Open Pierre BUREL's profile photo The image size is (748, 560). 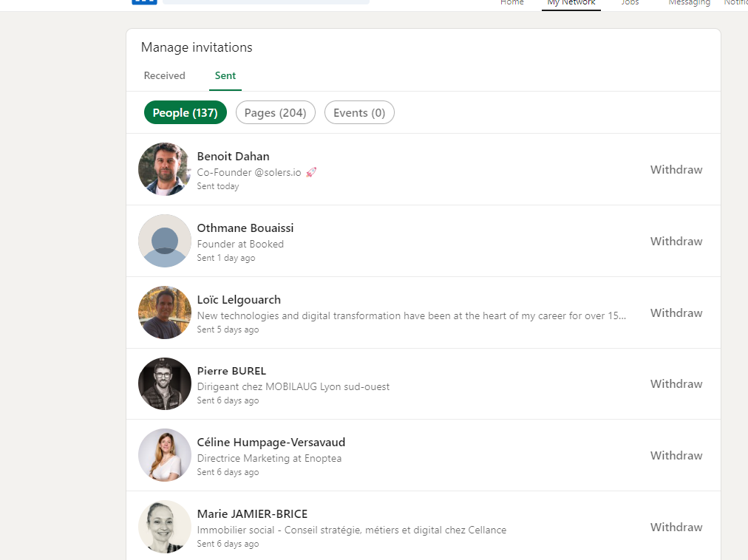coord(165,383)
